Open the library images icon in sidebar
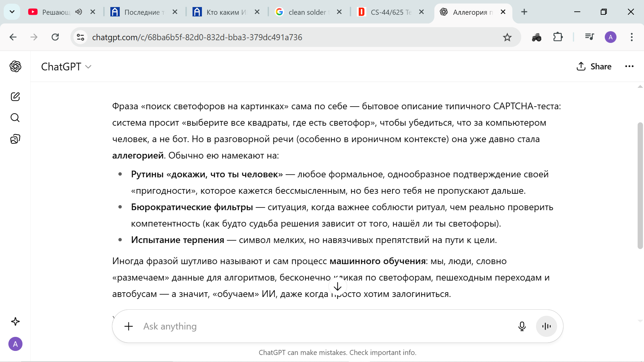This screenshot has width=644, height=362. coord(15,139)
